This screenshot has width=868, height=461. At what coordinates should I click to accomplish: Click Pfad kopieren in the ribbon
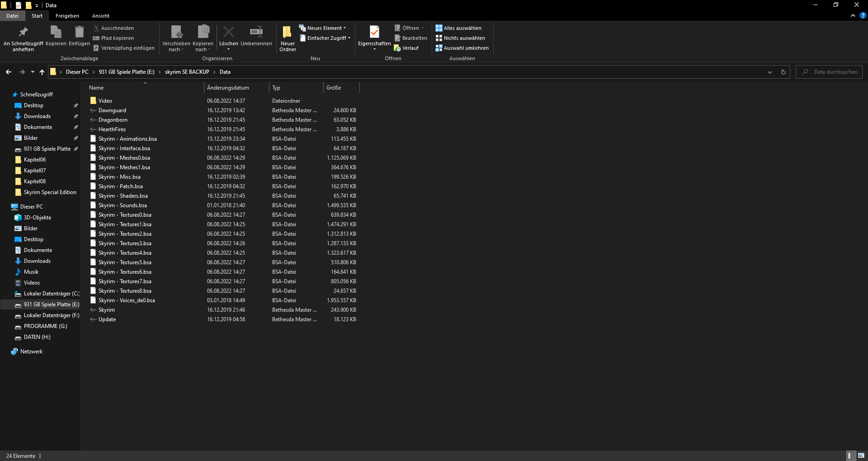(113, 38)
